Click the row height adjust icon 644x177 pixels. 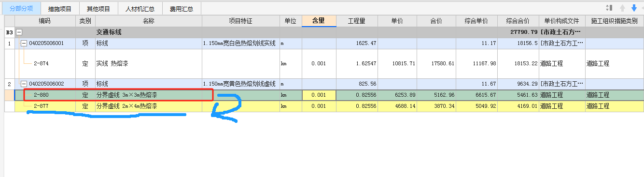(x=609, y=8)
